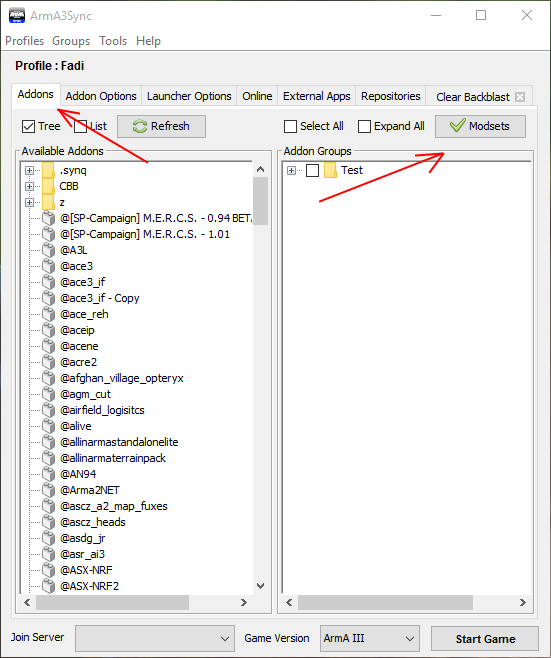551x658 pixels.
Task: Expand the Test addon group node
Action: (x=291, y=170)
